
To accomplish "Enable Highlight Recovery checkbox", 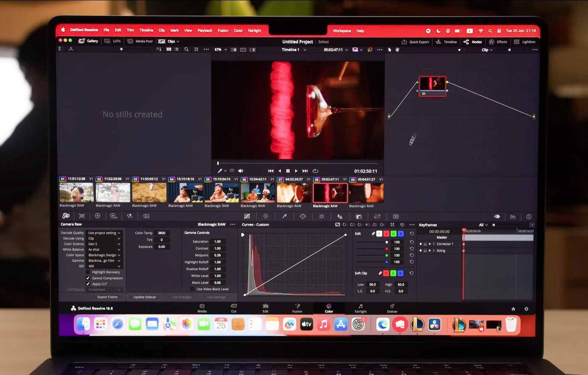I will [x=88, y=272].
